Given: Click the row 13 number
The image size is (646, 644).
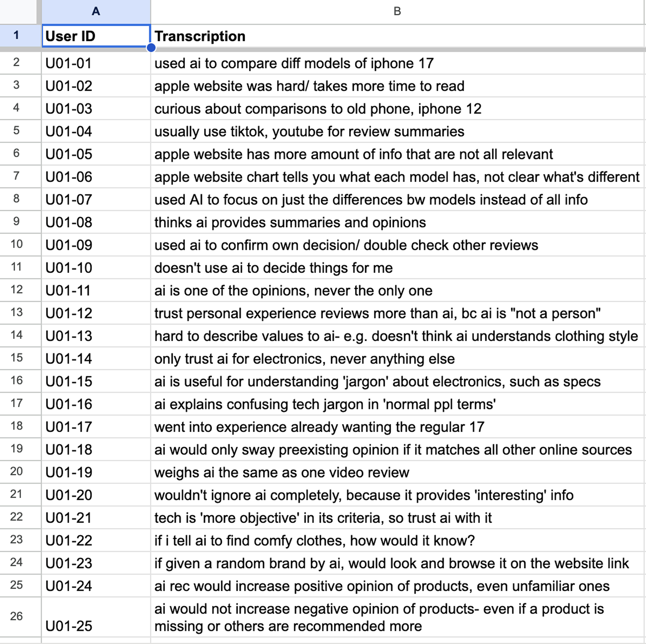Looking at the screenshot, I should coord(16,313).
